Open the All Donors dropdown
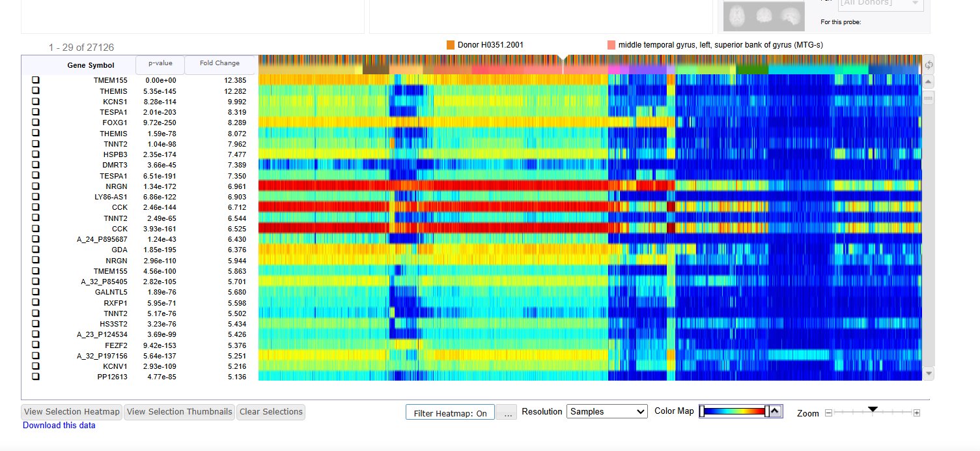 pos(880,4)
